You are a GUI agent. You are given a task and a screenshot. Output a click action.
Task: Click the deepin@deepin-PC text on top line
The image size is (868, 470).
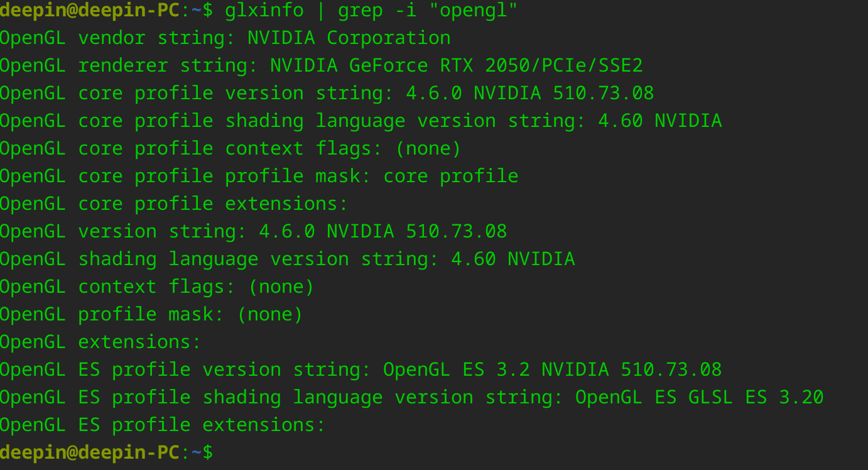pyautogui.click(x=90, y=10)
